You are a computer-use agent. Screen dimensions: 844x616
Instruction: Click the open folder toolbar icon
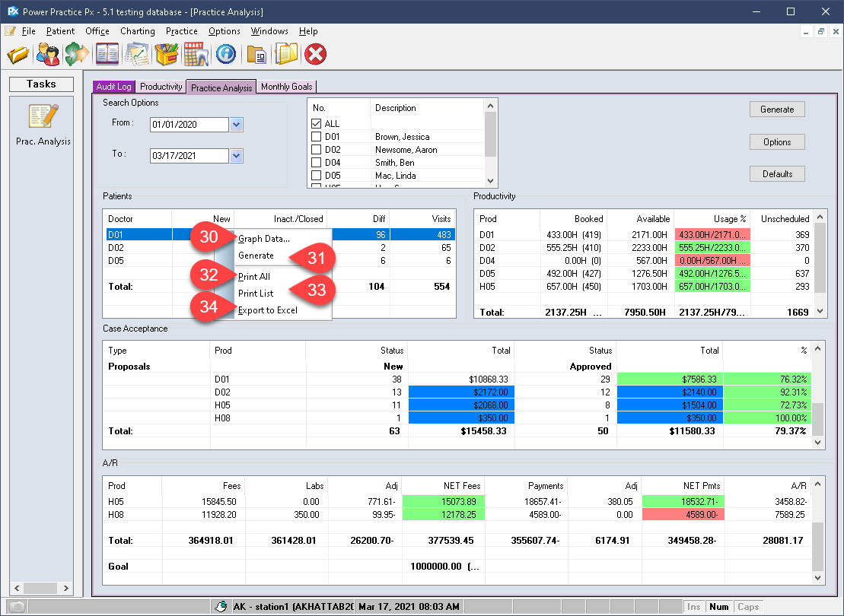pos(18,54)
